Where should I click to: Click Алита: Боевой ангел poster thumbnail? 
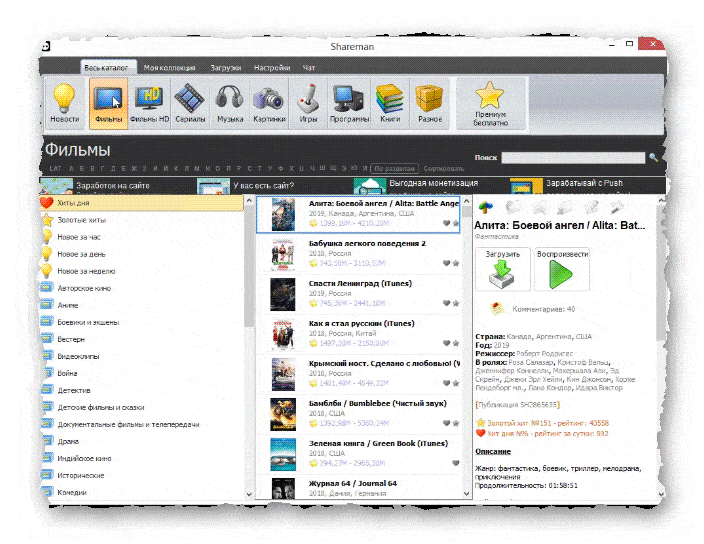(283, 215)
